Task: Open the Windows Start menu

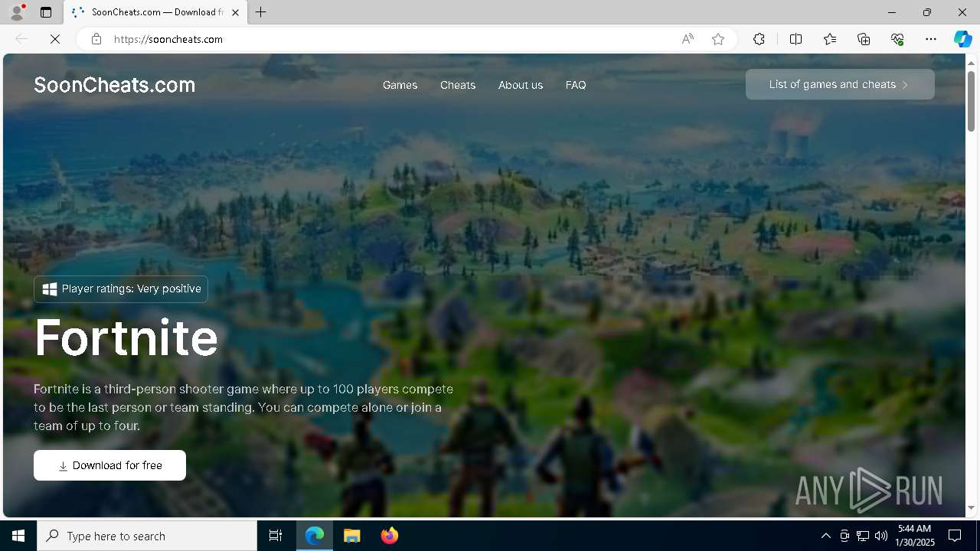Action: click(x=18, y=536)
